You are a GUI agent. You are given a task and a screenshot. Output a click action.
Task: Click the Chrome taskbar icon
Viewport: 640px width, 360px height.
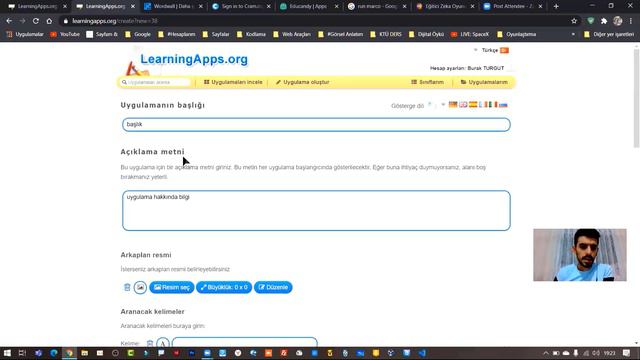click(69, 353)
